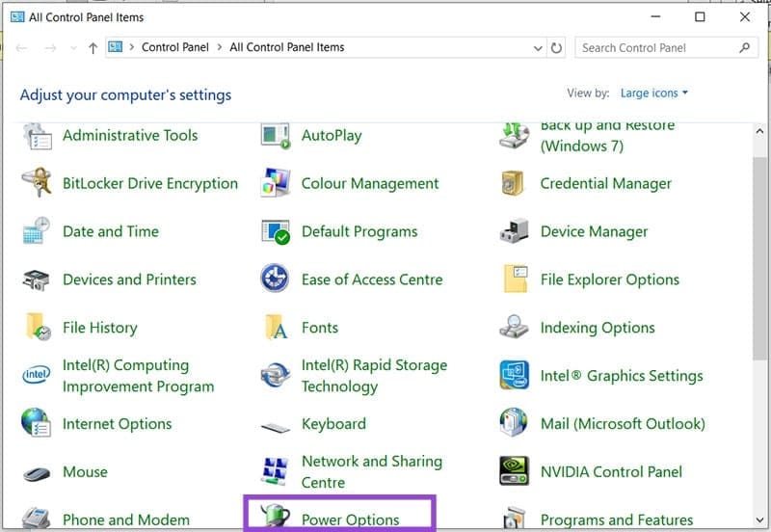Expand the View by Large icons dropdown
The height and width of the screenshot is (532, 771).
pyautogui.click(x=654, y=93)
